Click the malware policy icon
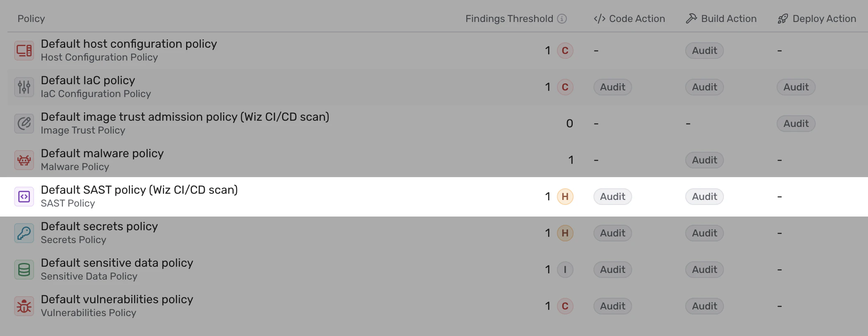Screen dimensions: 868x336 click(24, 160)
